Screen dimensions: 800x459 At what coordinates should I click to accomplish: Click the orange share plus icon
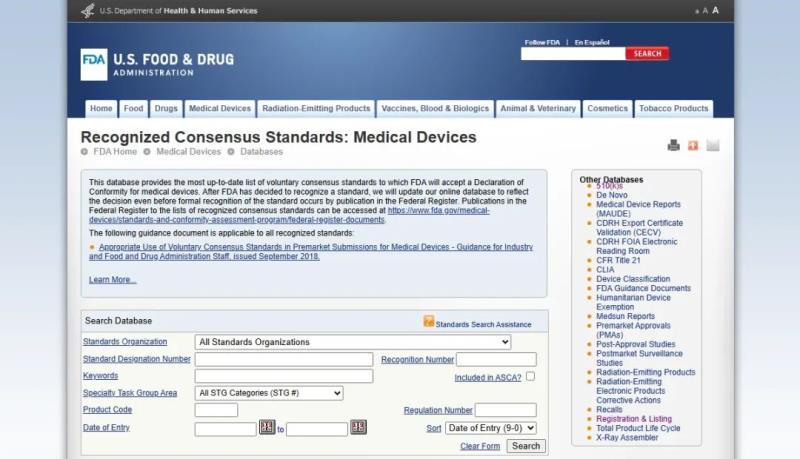(x=693, y=146)
